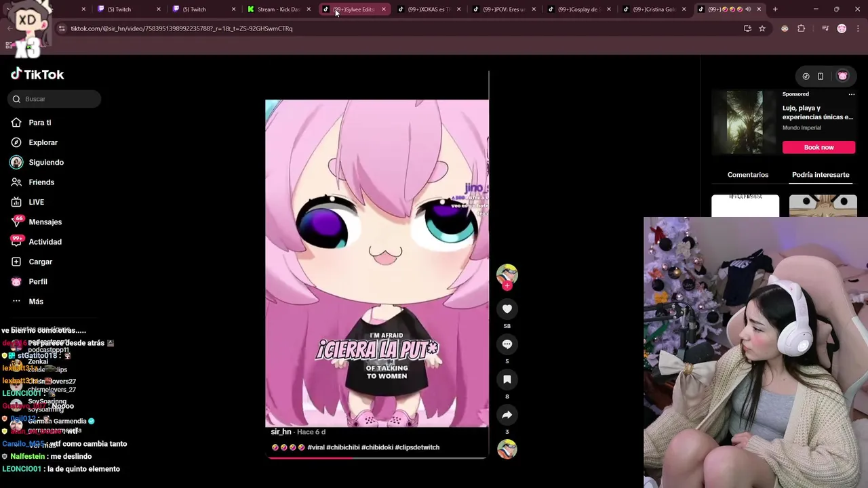Open the browser three-dot menu

coord(858,28)
